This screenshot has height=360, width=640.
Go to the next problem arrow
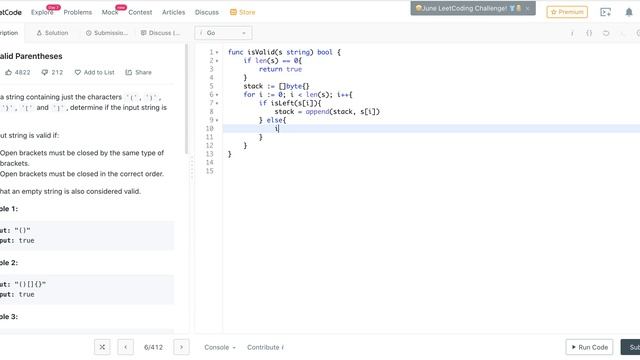click(x=181, y=347)
